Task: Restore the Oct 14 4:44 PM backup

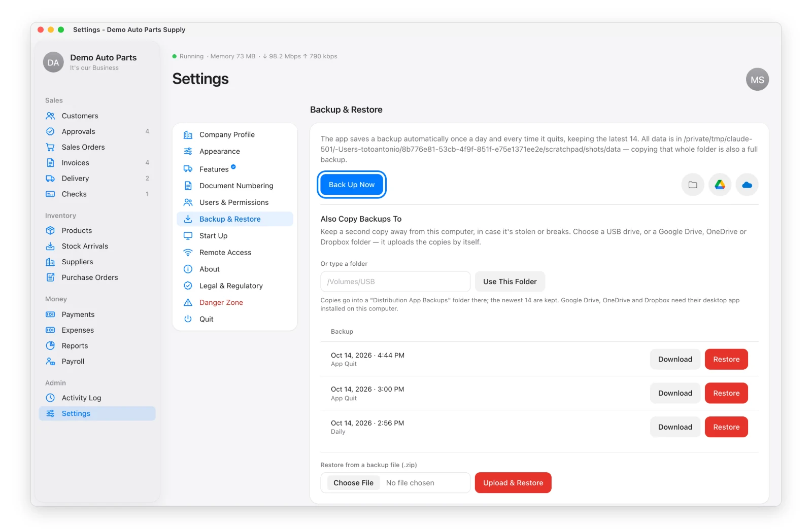Action: coord(726,359)
